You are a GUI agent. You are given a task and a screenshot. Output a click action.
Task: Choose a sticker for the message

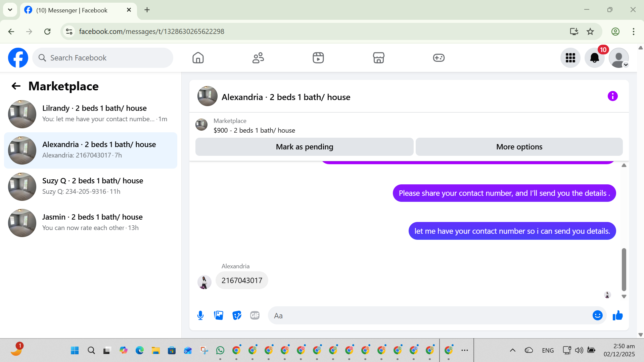click(x=237, y=316)
